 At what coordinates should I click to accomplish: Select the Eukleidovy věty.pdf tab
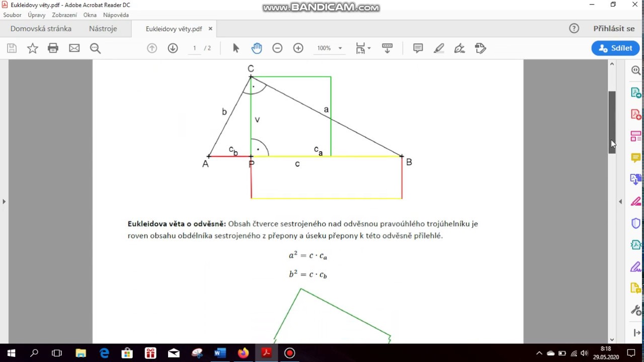174,29
